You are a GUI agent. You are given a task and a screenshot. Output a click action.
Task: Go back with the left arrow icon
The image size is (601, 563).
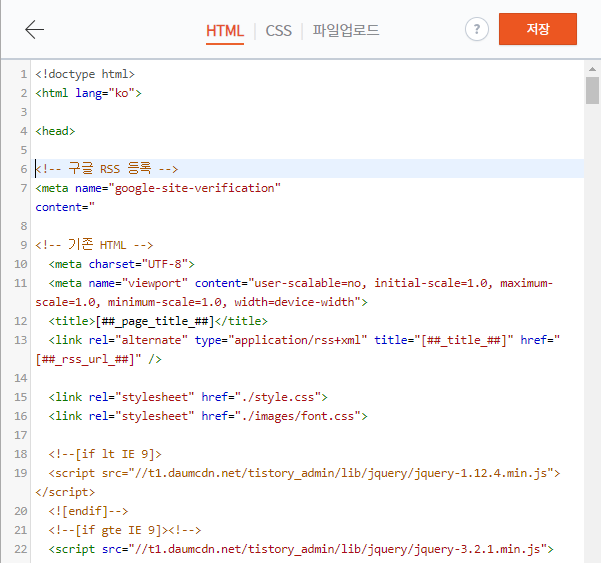click(34, 30)
